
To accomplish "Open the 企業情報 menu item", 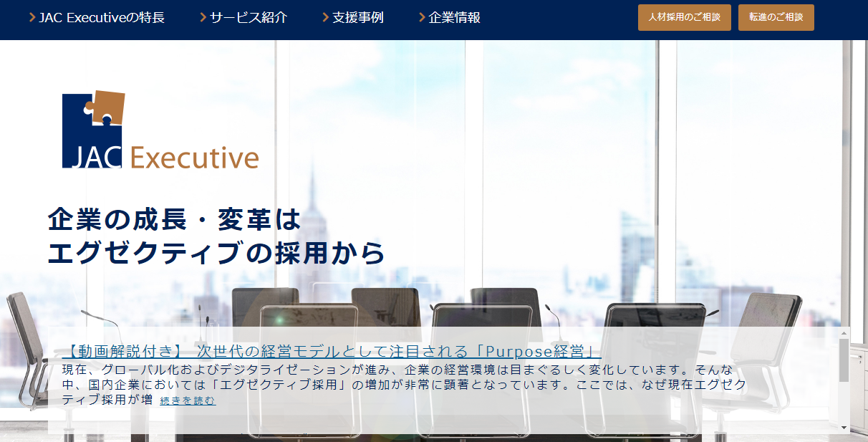I will coord(454,17).
